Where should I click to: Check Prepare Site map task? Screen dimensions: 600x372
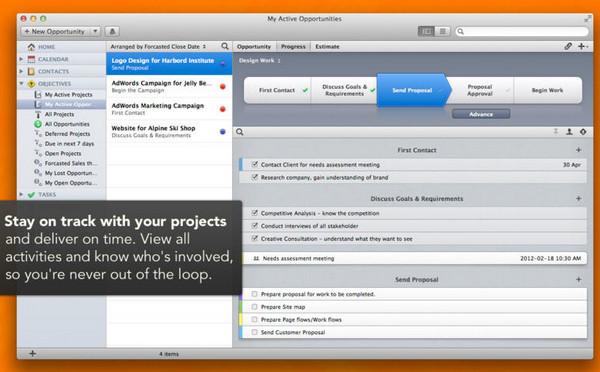[x=254, y=307]
